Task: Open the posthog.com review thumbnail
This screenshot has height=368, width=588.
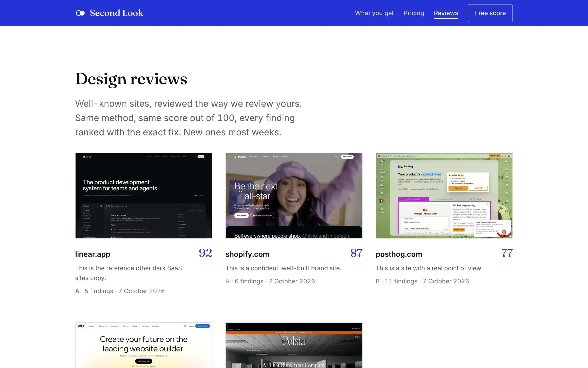Action: coord(444,196)
